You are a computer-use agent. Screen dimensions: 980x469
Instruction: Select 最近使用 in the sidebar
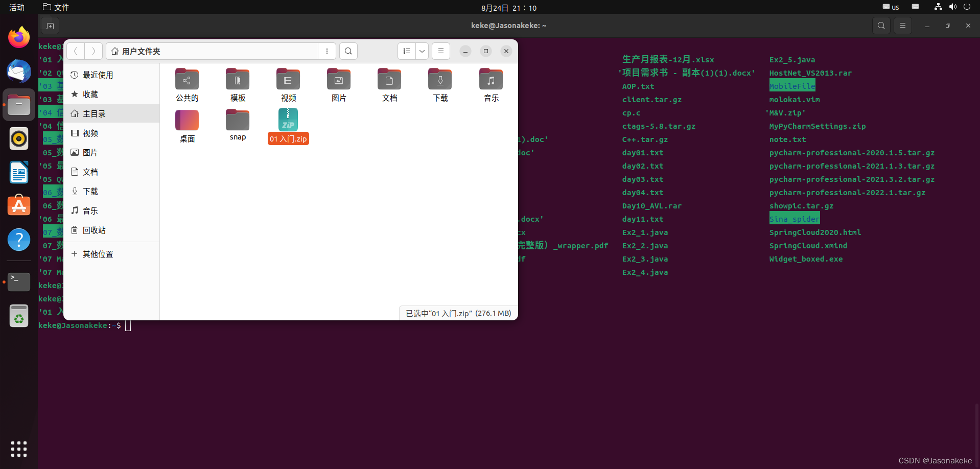(111, 75)
